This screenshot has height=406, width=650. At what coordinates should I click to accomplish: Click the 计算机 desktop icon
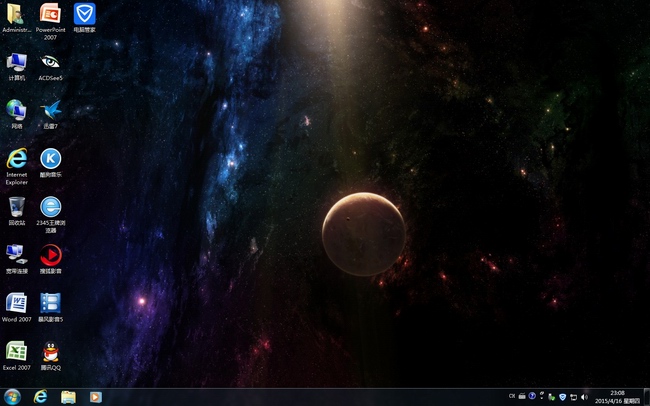click(x=17, y=62)
